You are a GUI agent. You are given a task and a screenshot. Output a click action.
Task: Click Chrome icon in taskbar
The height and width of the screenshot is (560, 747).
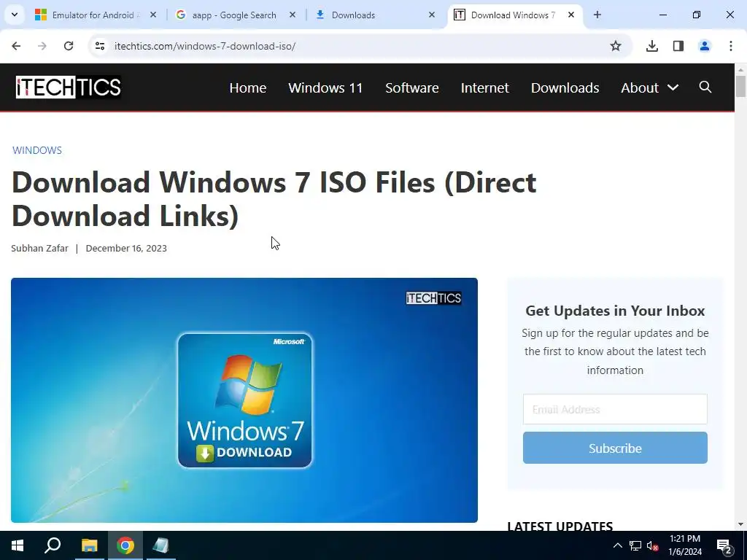(125, 545)
